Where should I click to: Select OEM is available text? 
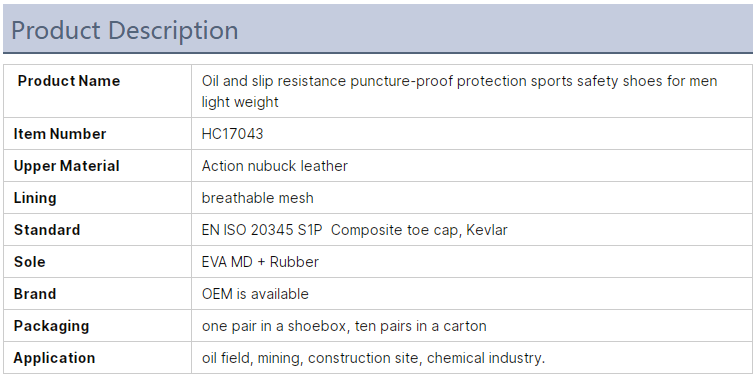[x=255, y=294]
